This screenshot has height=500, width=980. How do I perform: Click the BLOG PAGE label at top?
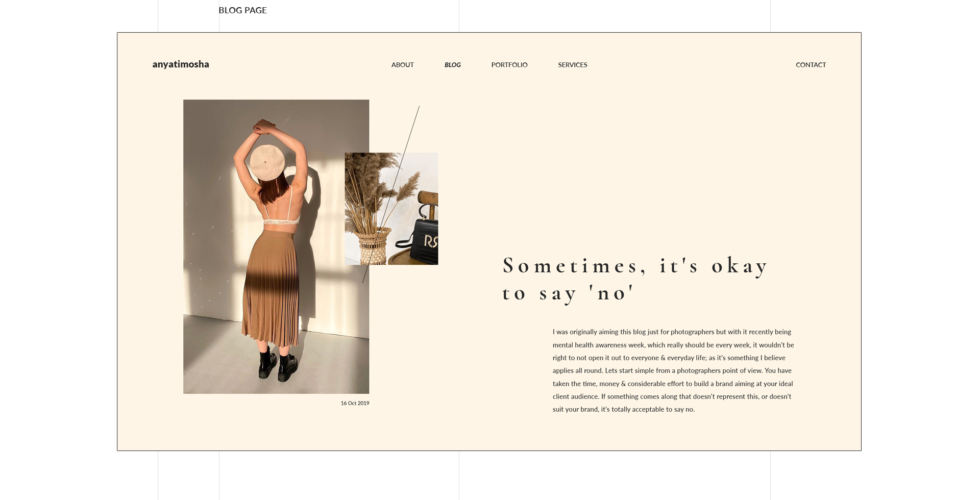[x=242, y=10]
